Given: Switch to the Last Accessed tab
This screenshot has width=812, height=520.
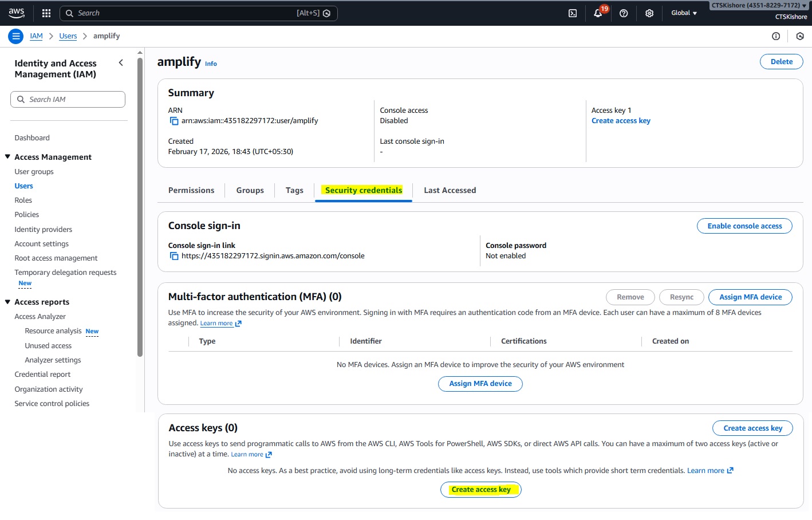Looking at the screenshot, I should [x=450, y=190].
